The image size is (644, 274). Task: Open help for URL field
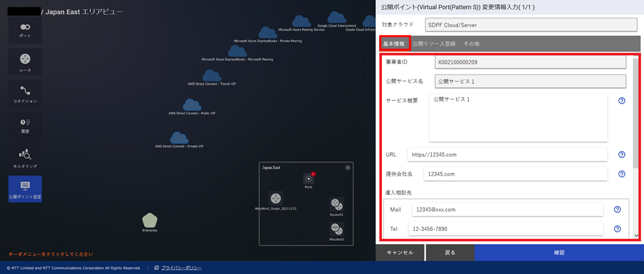[622, 155]
